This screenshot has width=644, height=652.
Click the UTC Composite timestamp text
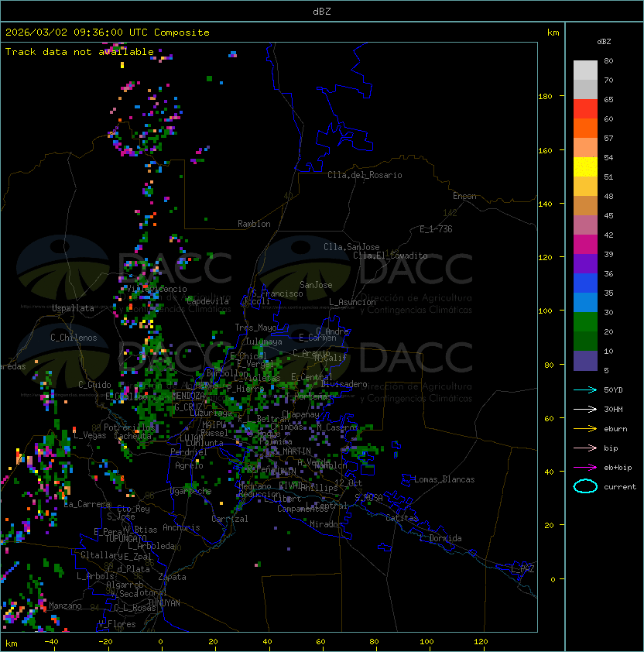tap(108, 33)
